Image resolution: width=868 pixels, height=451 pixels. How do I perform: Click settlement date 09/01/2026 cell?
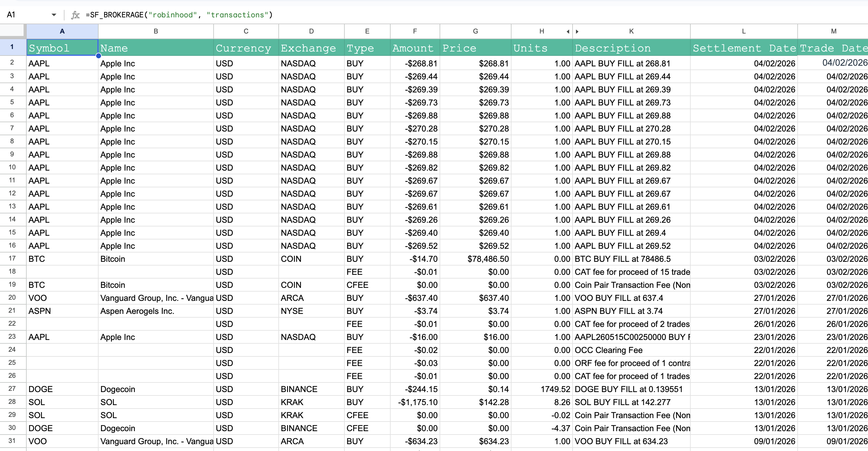pyautogui.click(x=744, y=441)
